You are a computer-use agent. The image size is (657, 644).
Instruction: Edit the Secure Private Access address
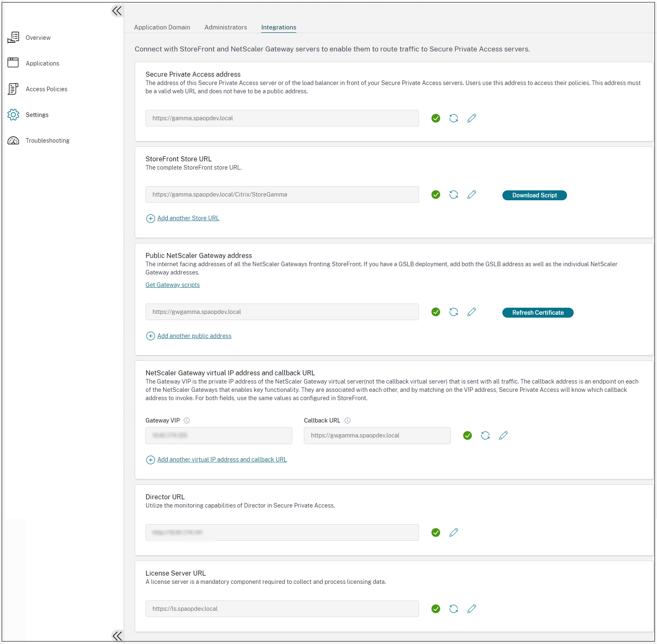tap(471, 119)
